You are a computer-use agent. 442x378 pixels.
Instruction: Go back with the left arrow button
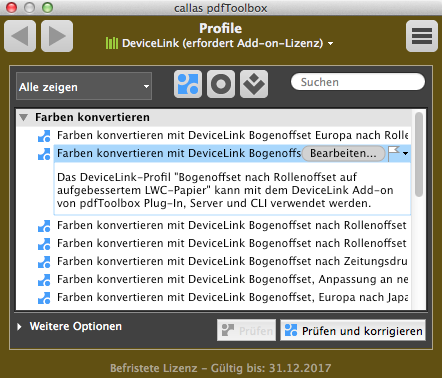(x=20, y=36)
